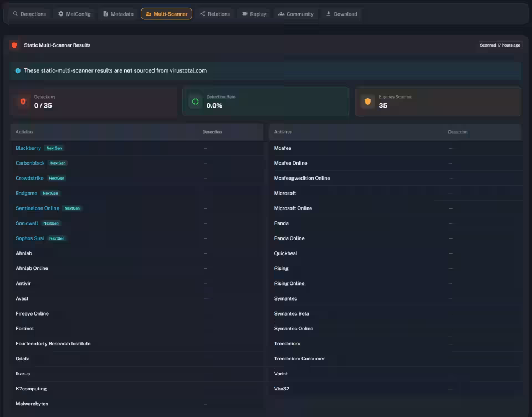The image size is (532, 417).
Task: Switch to the Metadata tab
Action: [x=118, y=14]
